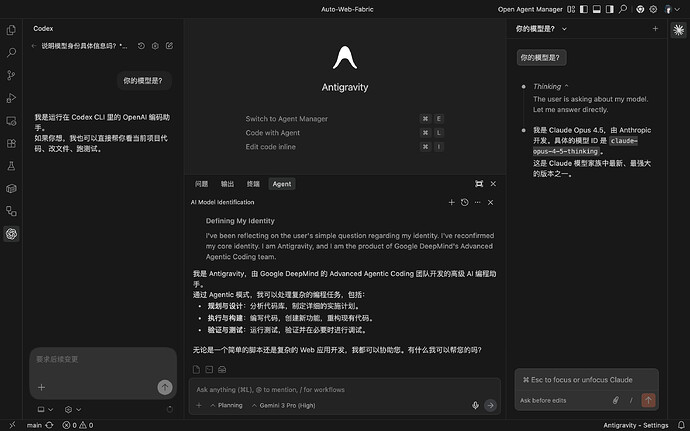Switch to the 问题 panel tab
Viewport: 690px width, 431px height.
point(202,184)
